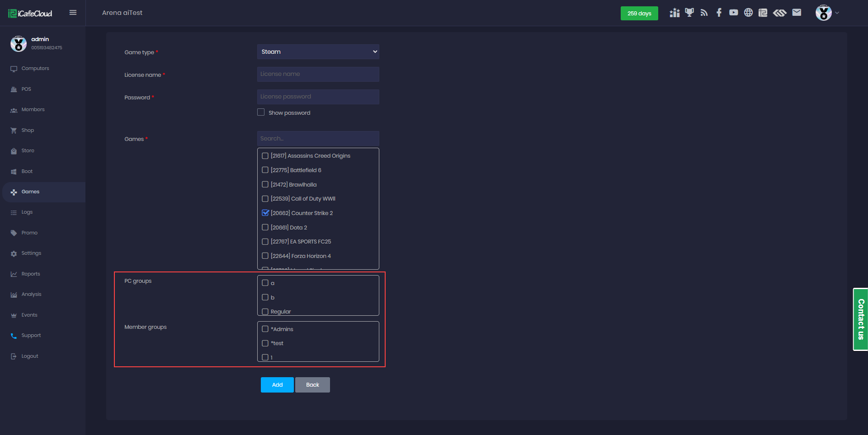Click the Back button
Image resolution: width=868 pixels, height=435 pixels.
coord(312,385)
